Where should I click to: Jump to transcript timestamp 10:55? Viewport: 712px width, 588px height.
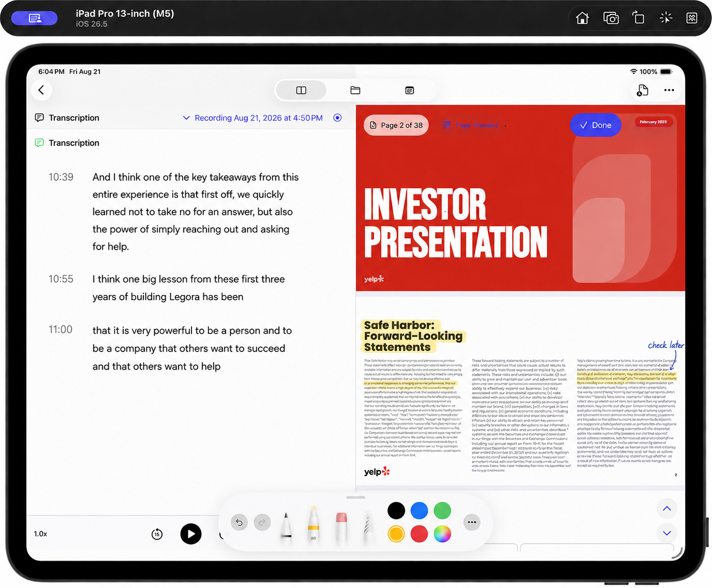click(61, 279)
